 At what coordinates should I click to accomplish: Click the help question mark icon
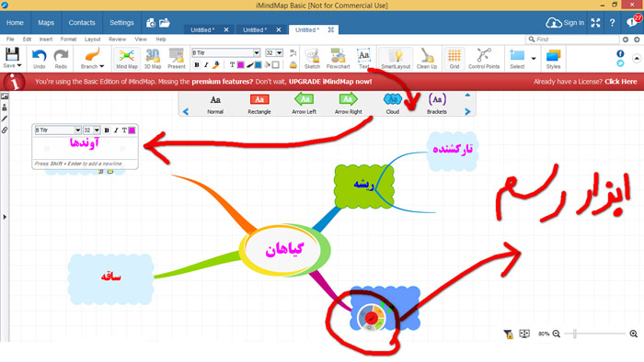[x=613, y=23]
